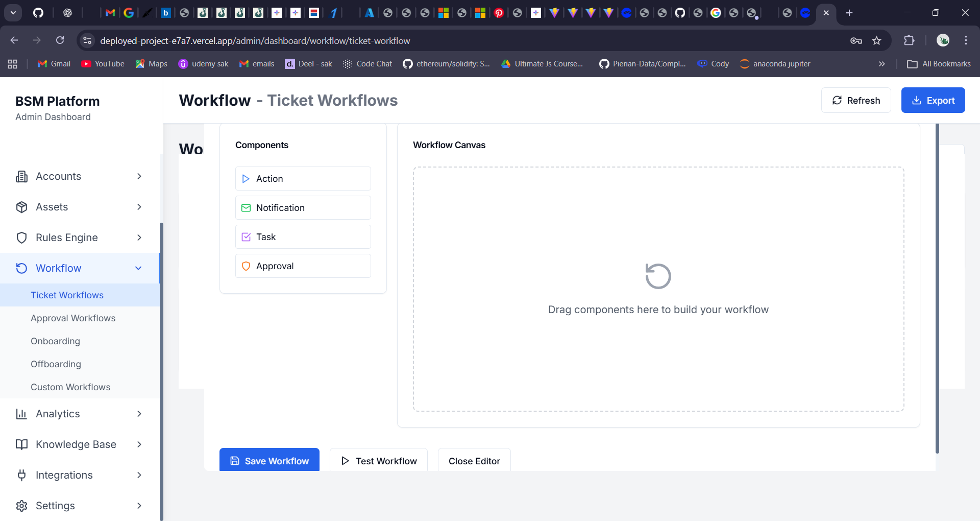Click the Settings gear icon
The width and height of the screenshot is (980, 521).
click(x=21, y=506)
